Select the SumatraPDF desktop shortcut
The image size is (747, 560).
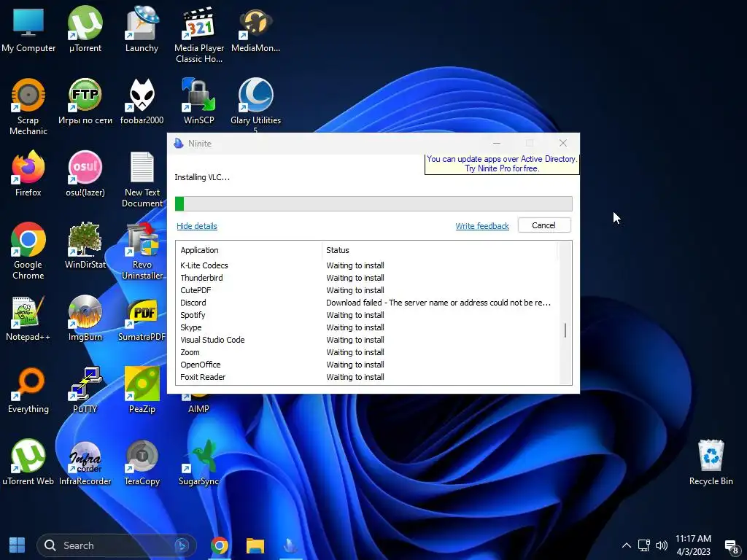click(142, 319)
